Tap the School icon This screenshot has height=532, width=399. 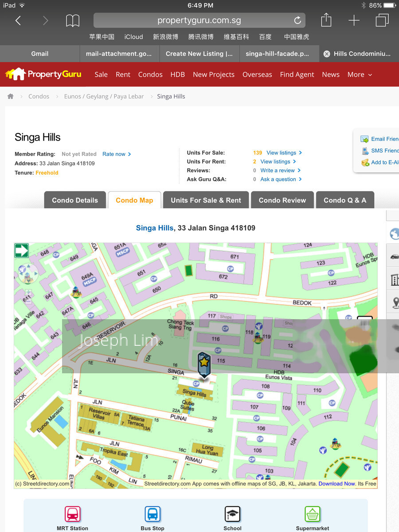[232, 514]
